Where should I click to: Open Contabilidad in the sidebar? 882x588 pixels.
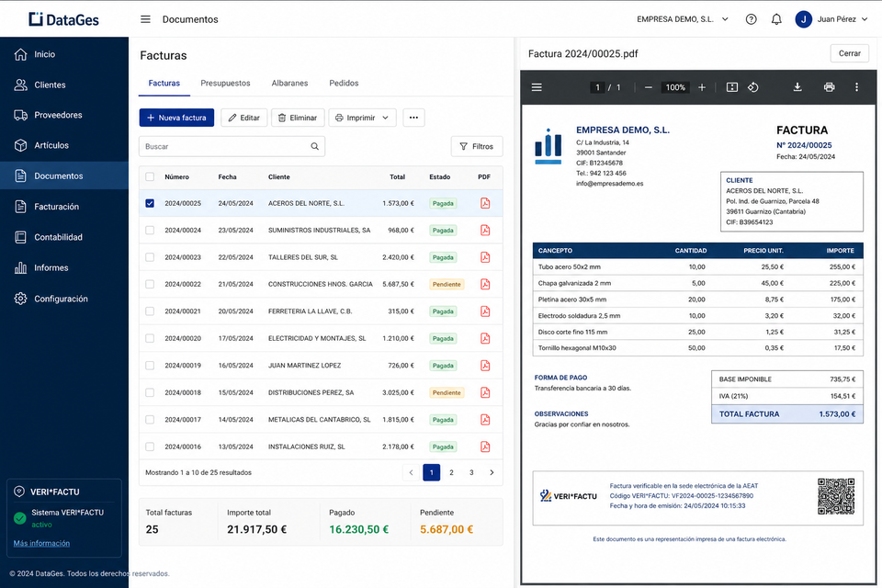[x=64, y=237]
